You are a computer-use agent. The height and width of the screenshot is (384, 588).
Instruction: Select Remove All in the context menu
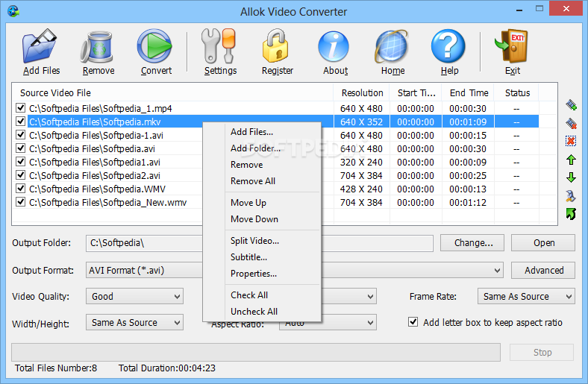[253, 181]
